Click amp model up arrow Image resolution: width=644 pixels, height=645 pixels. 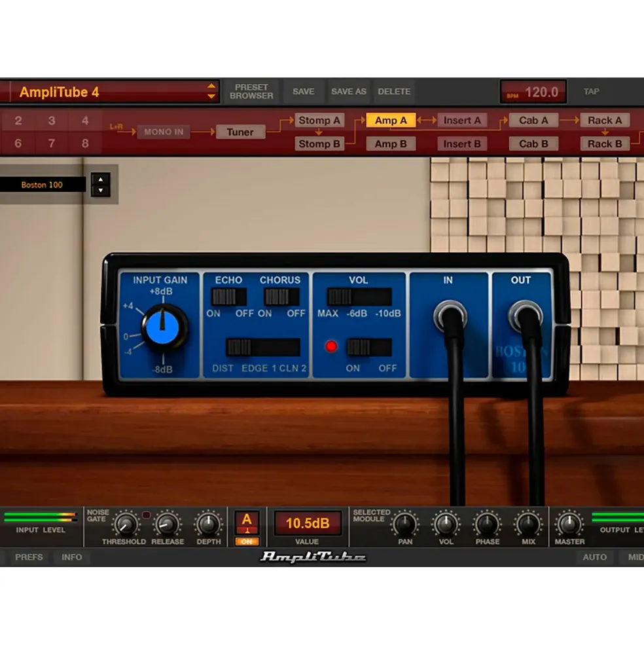pos(101,179)
